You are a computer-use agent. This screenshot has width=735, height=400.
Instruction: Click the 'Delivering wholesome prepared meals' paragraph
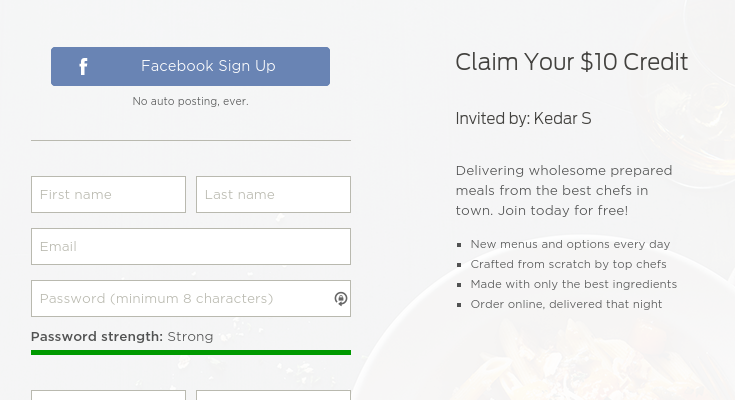pyautogui.click(x=563, y=190)
